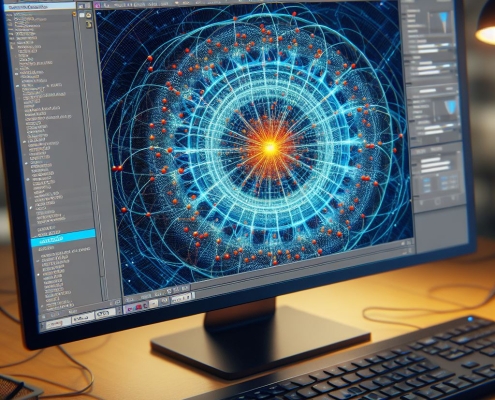Click the white labeled field in the bottom viewport toolbar
Screen dimensions: 495x400
[x=182, y=298]
